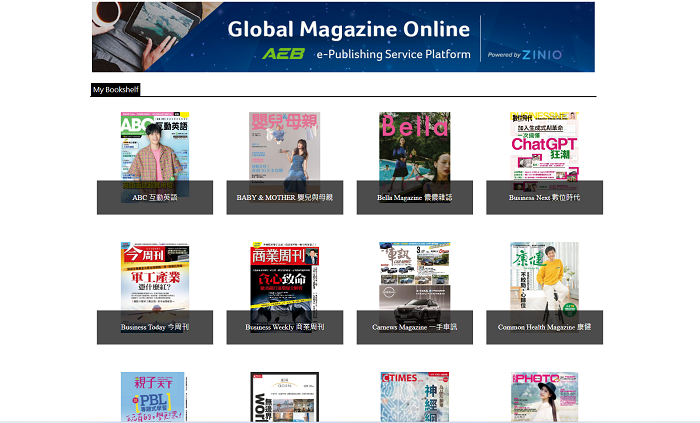This screenshot has width=700, height=423.
Task: Click the Business Today 今周刊 label
Action: coord(154,327)
